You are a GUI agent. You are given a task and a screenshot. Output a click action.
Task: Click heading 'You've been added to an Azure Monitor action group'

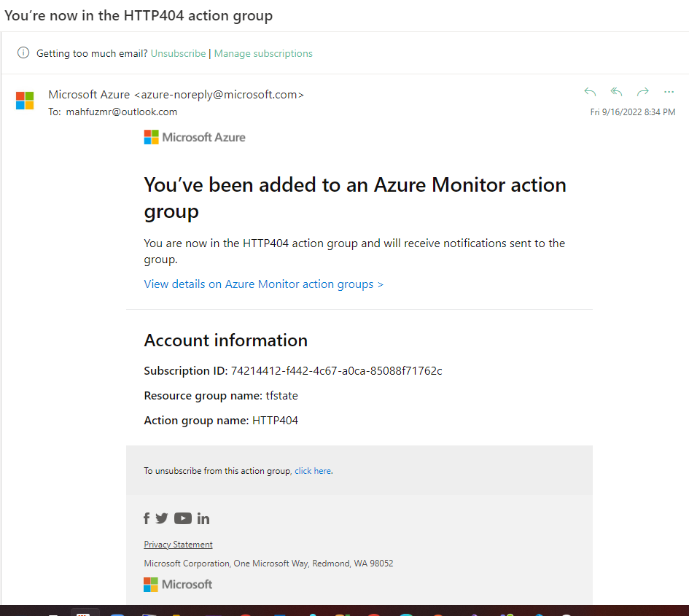(x=355, y=198)
